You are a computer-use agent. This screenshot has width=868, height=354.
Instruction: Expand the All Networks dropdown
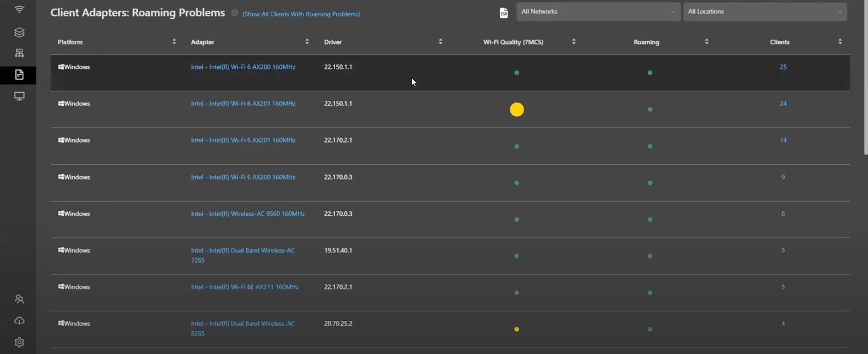(598, 11)
